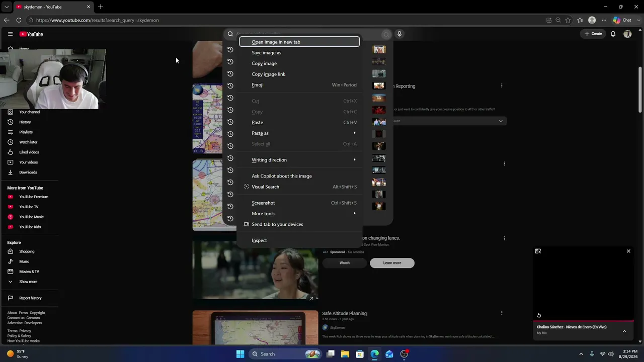Open the Paste as submenu
Screen dimensions: 644x362
299,133
